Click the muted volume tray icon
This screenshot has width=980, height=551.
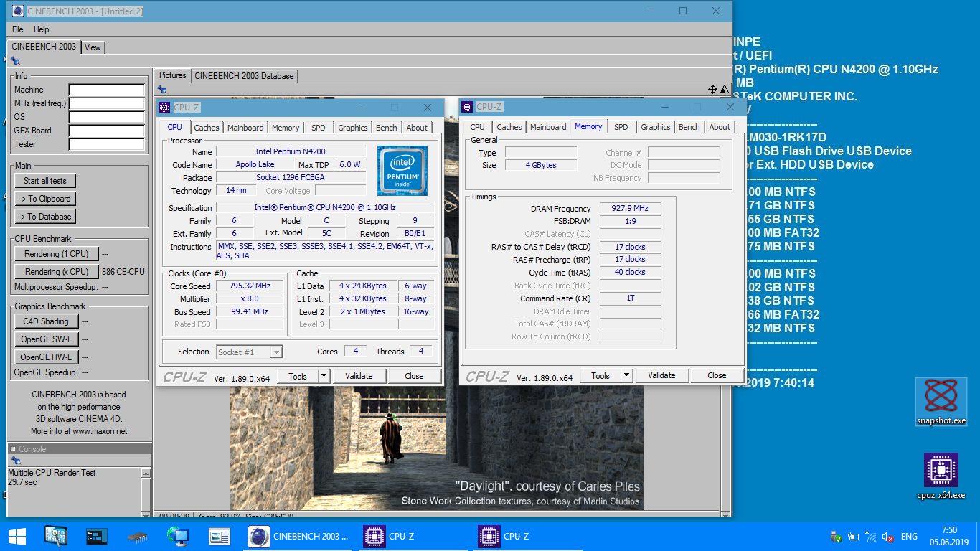[x=888, y=536]
